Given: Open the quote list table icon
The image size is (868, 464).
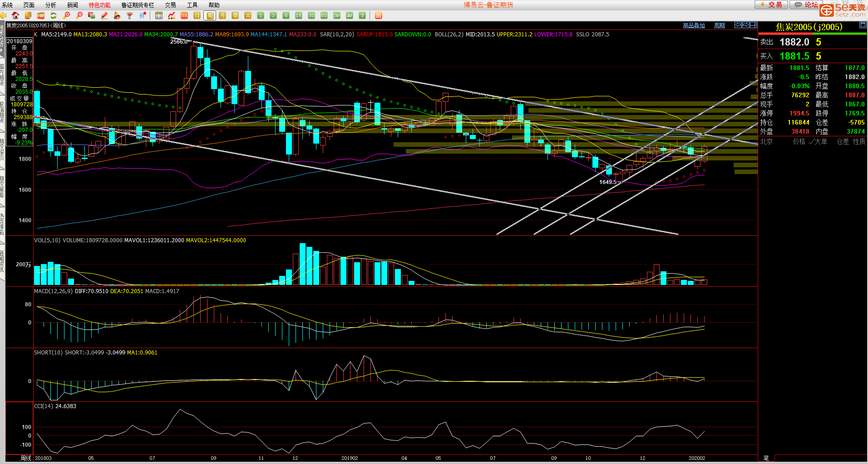Looking at the screenshot, I should tap(159, 15).
